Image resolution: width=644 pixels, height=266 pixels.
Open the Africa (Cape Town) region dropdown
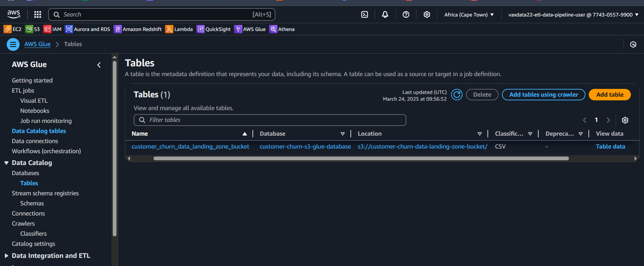469,15
